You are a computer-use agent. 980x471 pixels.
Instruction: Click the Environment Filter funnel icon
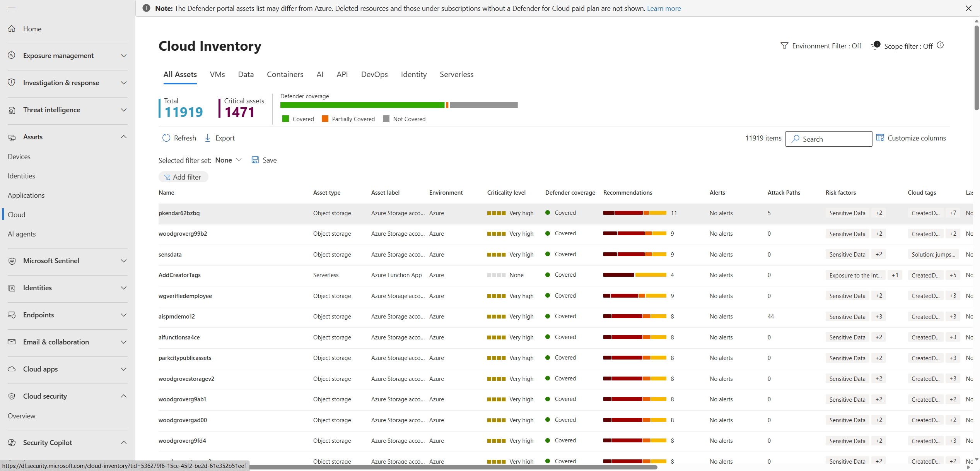click(784, 46)
